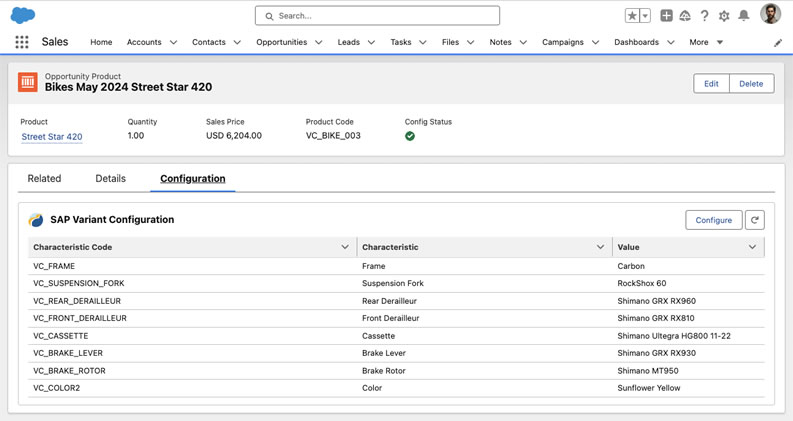Open the Setup gear icon
793x421 pixels.
pos(724,16)
